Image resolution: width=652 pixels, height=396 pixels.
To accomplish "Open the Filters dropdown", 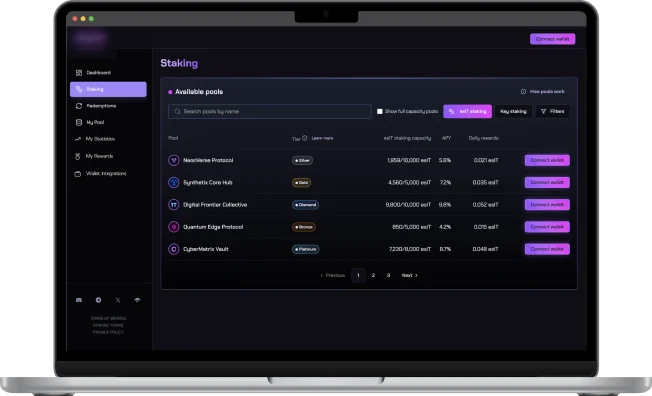I will (x=552, y=111).
